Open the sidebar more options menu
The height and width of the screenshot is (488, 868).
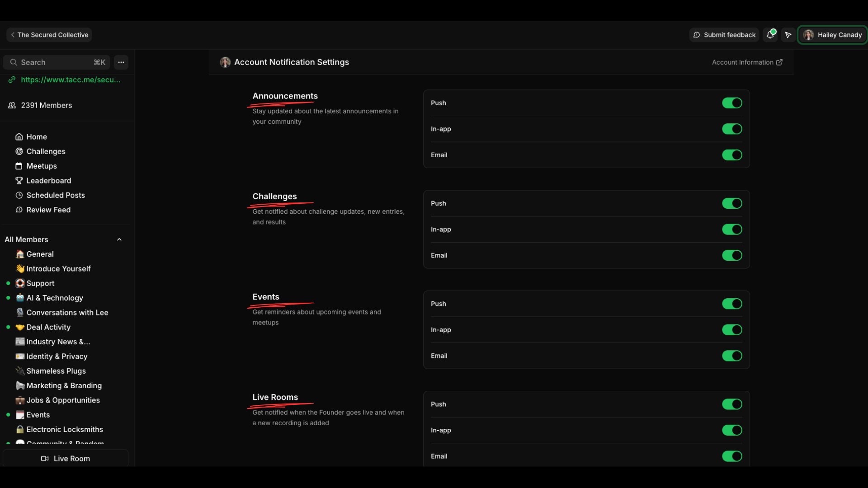click(121, 62)
